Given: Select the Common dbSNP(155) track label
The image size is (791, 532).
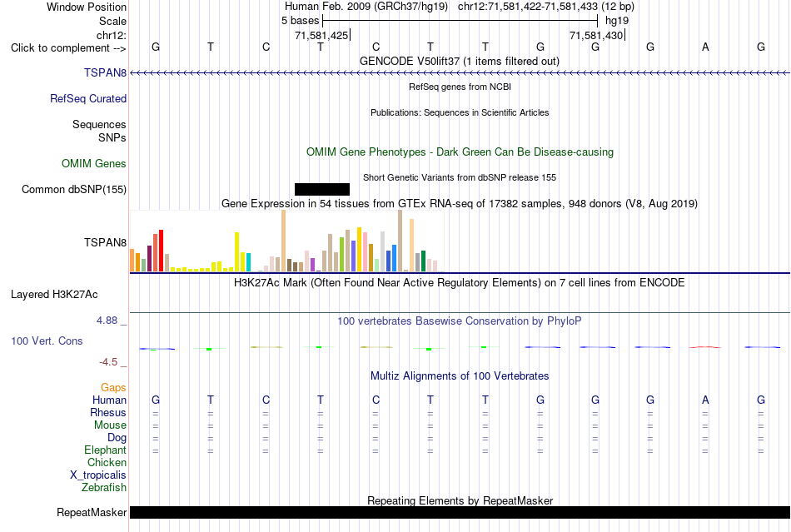Looking at the screenshot, I should [73, 189].
